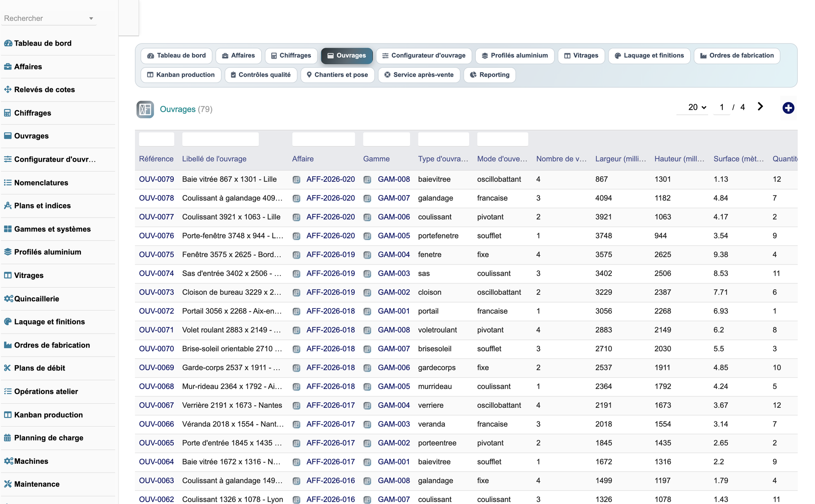Go to Opérations atelier
Screen dimensions: 815x504
[x=46, y=391]
